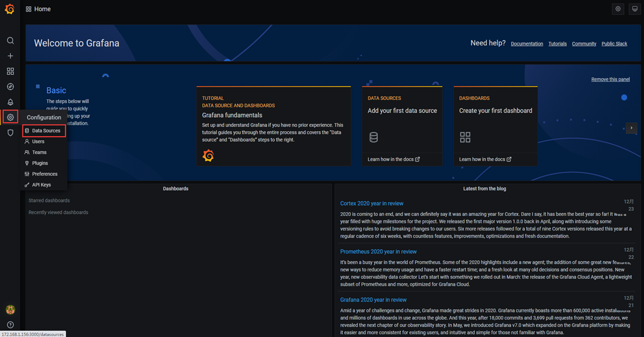Click the Home grid icon in header
The height and width of the screenshot is (337, 644).
click(x=29, y=9)
